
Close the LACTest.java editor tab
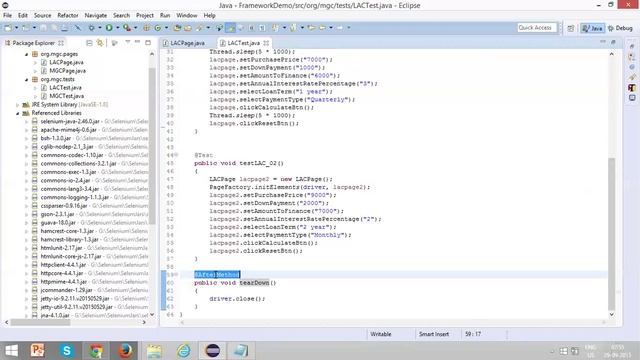point(266,43)
